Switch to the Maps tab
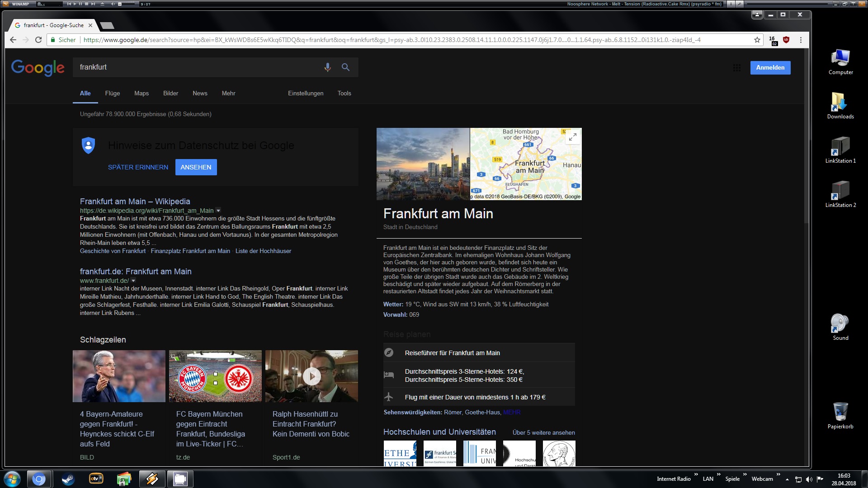This screenshot has height=488, width=868. pos(142,94)
